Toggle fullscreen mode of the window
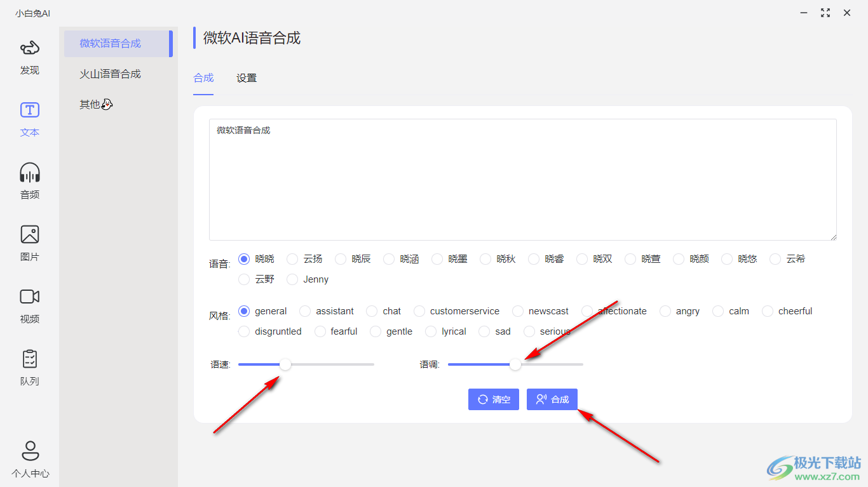This screenshot has width=868, height=487. point(825,13)
